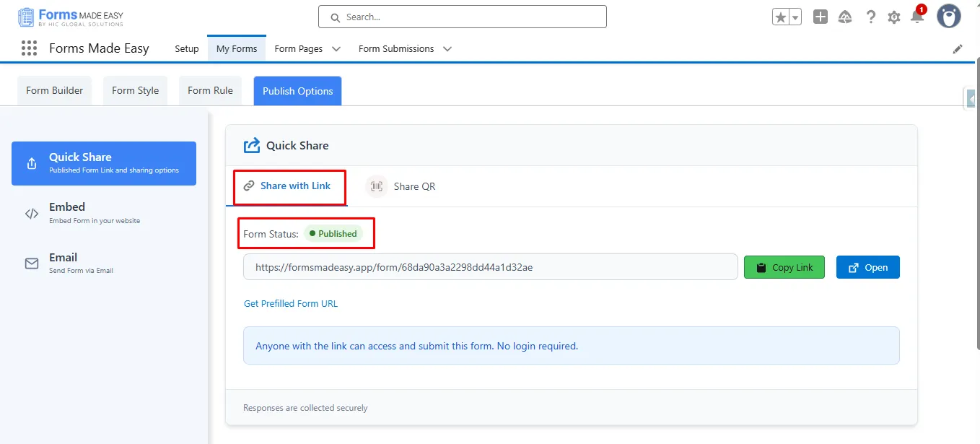Click the Get Prefilled Form URL link
This screenshot has height=444, width=980.
coord(290,303)
